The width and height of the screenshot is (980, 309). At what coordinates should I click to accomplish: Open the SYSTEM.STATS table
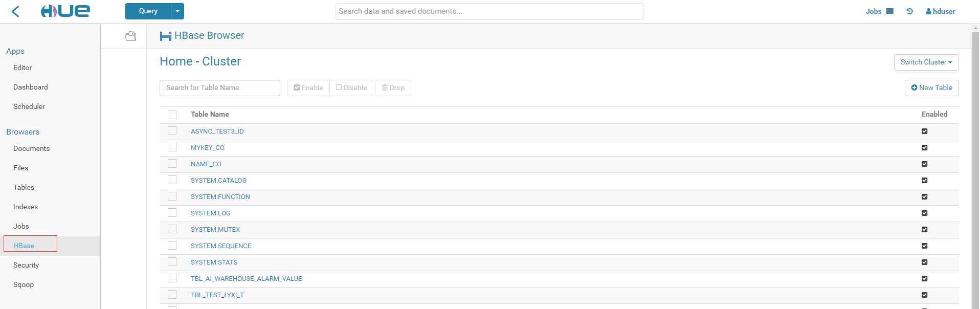[x=214, y=262]
